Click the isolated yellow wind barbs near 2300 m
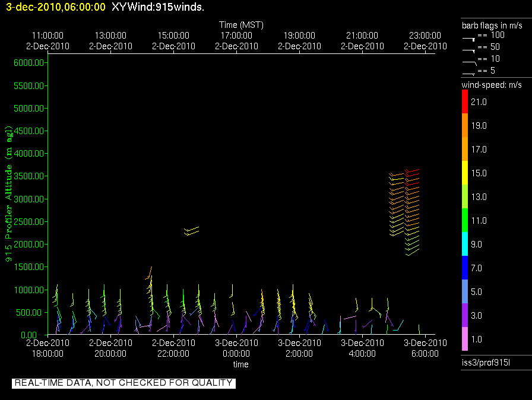 (x=191, y=231)
